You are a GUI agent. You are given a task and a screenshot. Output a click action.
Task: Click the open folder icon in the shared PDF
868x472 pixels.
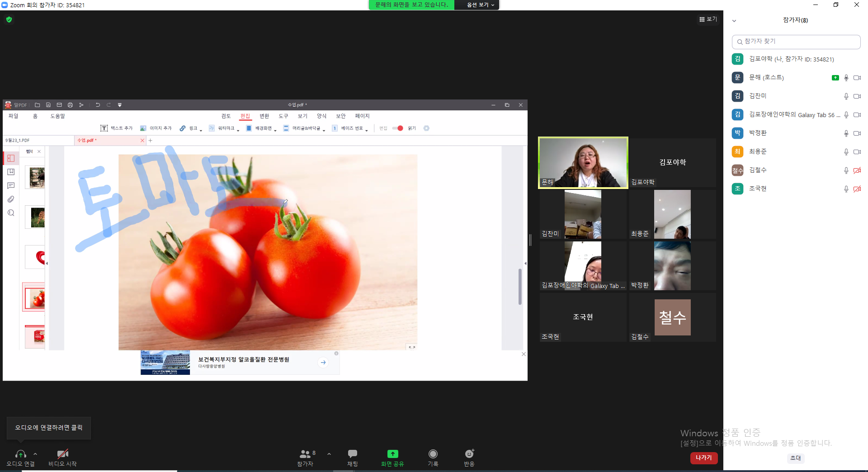click(38, 105)
